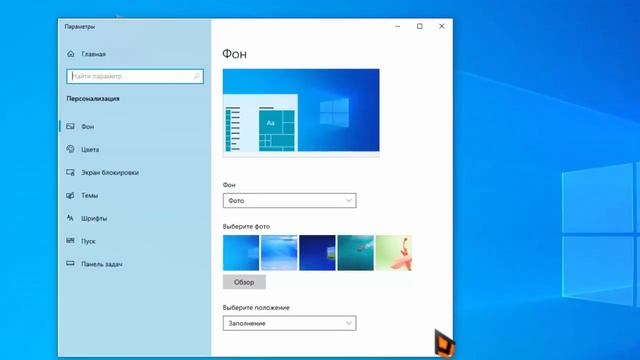Click the themes icon beside Темы
640x360 pixels.
click(70, 195)
